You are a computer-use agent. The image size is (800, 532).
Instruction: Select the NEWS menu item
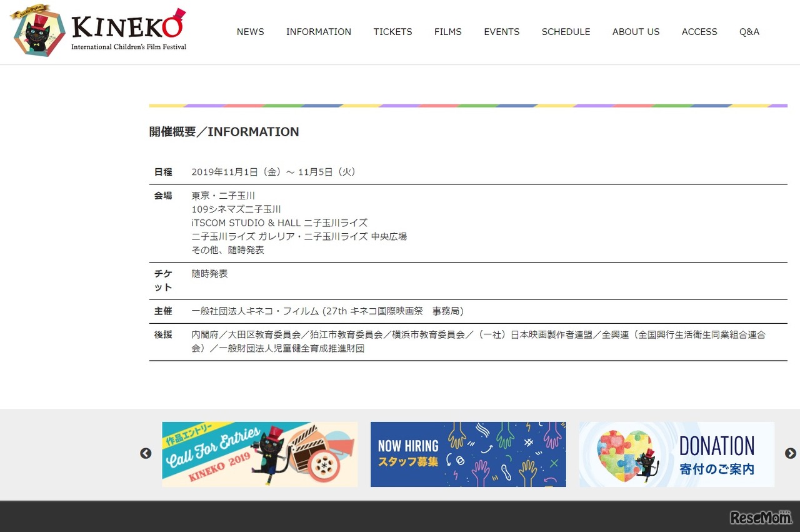pyautogui.click(x=250, y=32)
